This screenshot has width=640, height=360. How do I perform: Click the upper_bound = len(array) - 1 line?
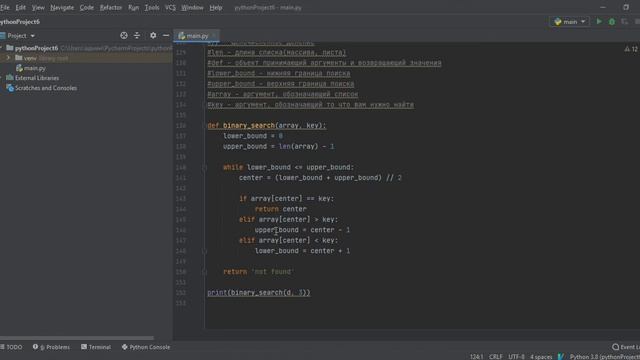point(278,147)
